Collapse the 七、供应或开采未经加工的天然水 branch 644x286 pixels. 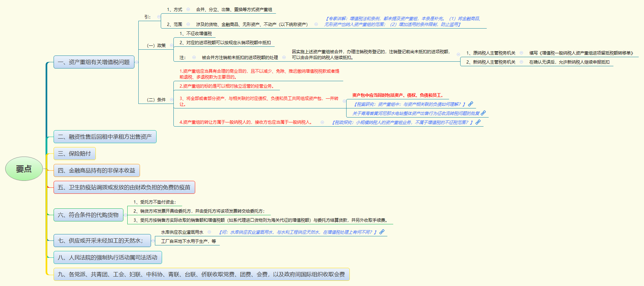click(x=153, y=241)
